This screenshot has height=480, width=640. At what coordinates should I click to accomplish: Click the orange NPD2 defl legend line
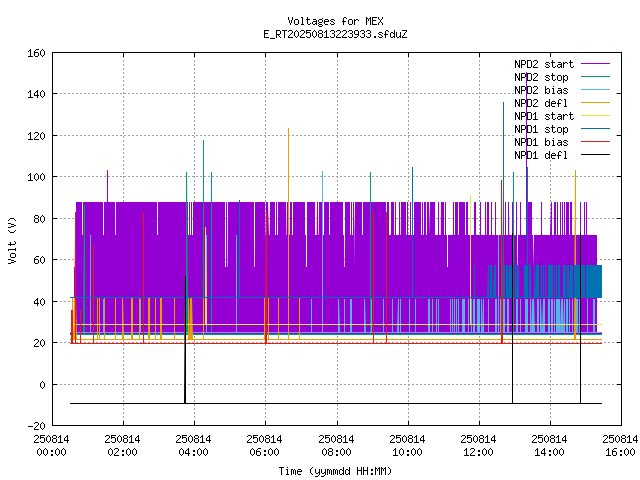(596, 102)
